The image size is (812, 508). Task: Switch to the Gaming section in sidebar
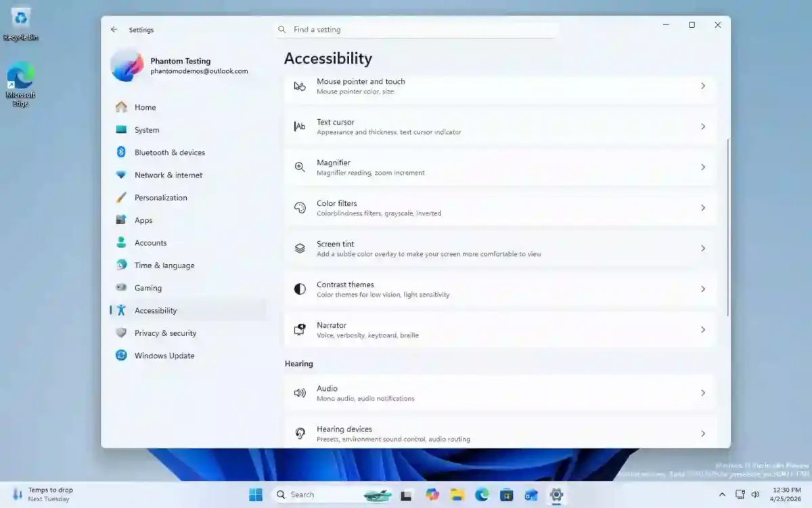pyautogui.click(x=149, y=288)
